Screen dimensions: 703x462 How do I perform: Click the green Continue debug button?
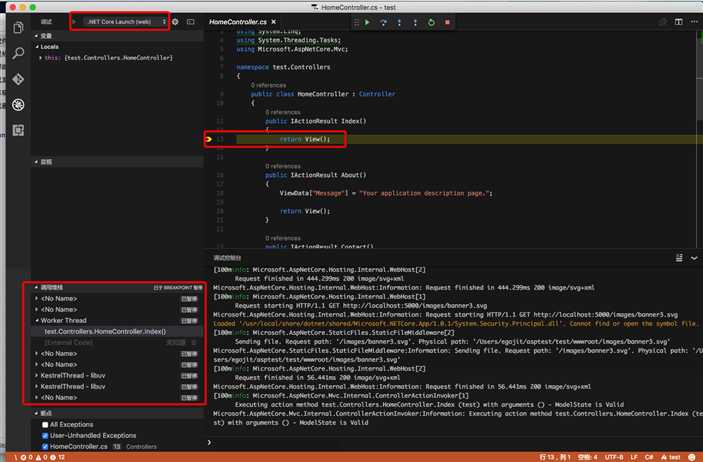pos(367,21)
